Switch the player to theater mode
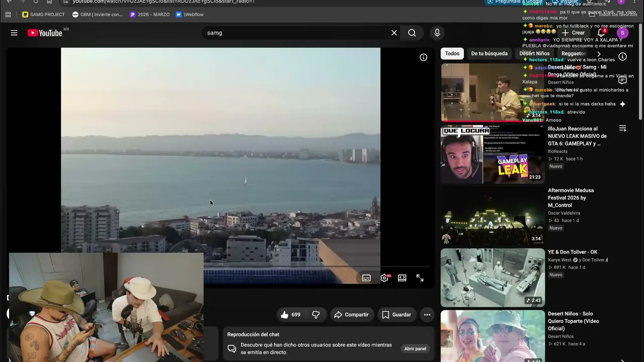 [x=402, y=278]
